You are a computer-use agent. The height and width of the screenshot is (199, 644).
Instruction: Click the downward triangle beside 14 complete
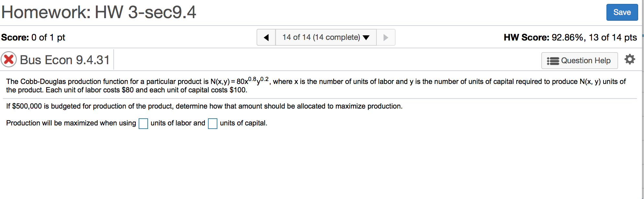point(366,37)
